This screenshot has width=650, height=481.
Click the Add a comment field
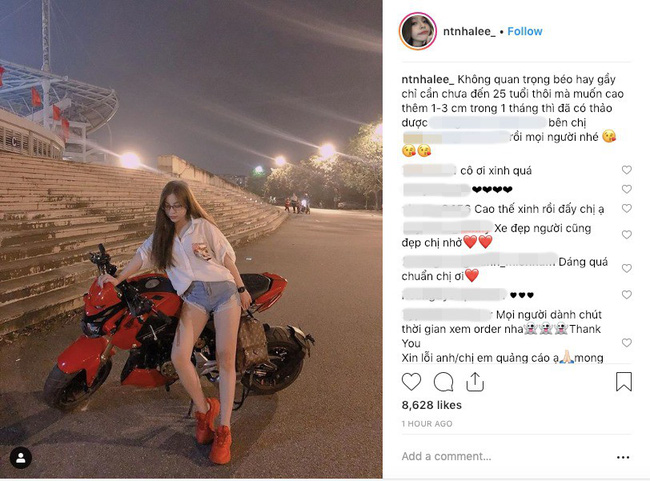click(x=506, y=457)
